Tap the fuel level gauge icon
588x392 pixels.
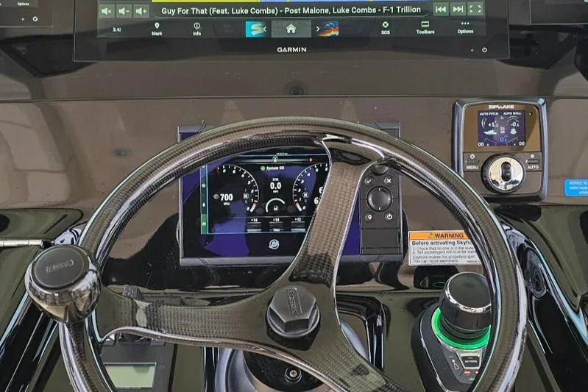point(276,205)
